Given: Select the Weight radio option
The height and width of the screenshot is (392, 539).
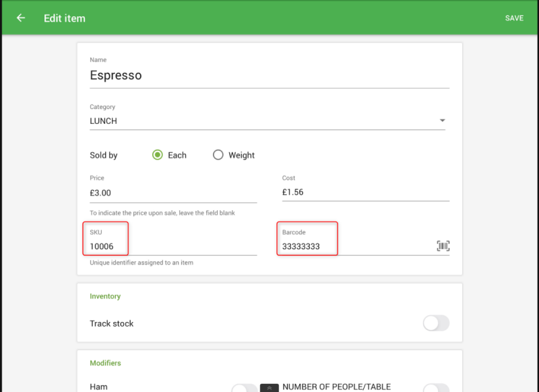Looking at the screenshot, I should 218,155.
